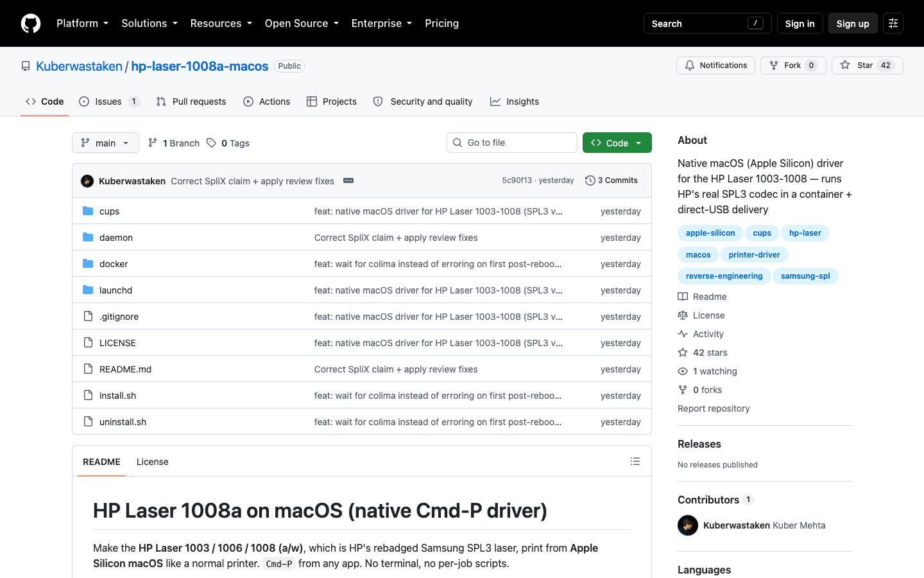Viewport: 924px width, 578px height.
Task: Click contributor avatar for Kuberwastaken
Action: [688, 525]
